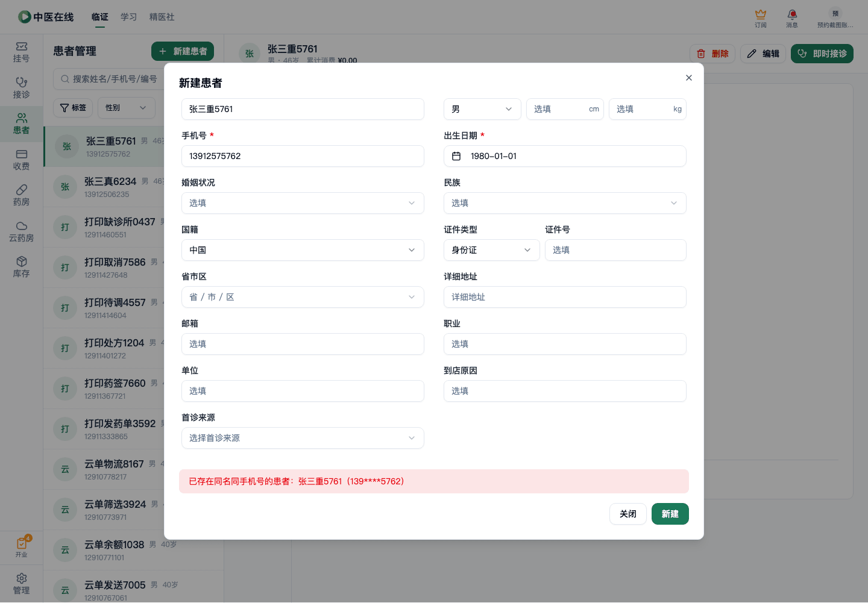Image resolution: width=868 pixels, height=603 pixels.
Task: Click avatar of 张三重5761 header
Action: (x=250, y=54)
